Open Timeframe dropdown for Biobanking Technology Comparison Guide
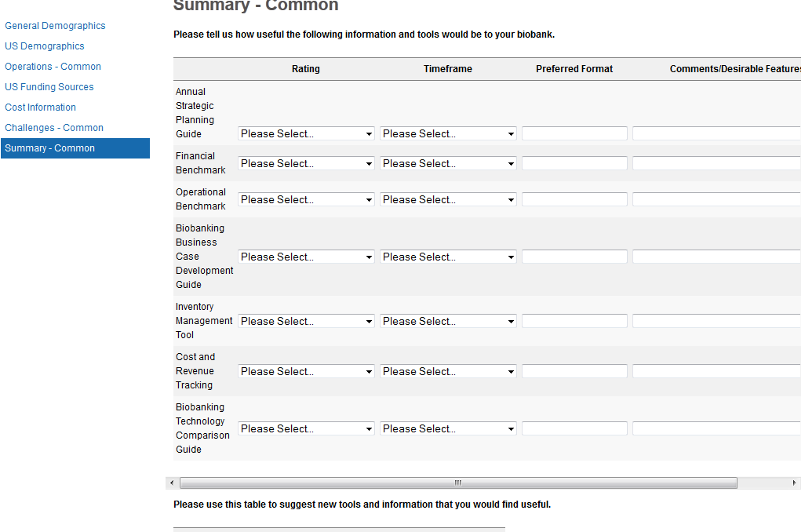Viewport: 805px width, 532px height. [448, 429]
